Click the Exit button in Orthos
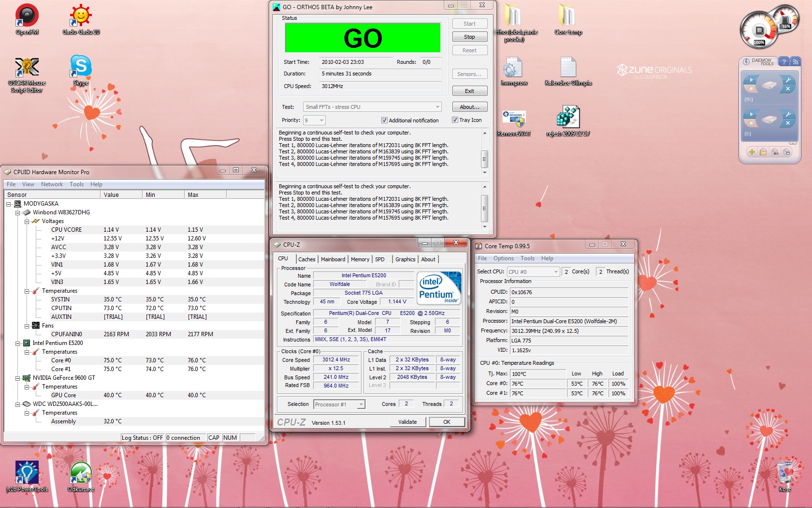 click(469, 91)
